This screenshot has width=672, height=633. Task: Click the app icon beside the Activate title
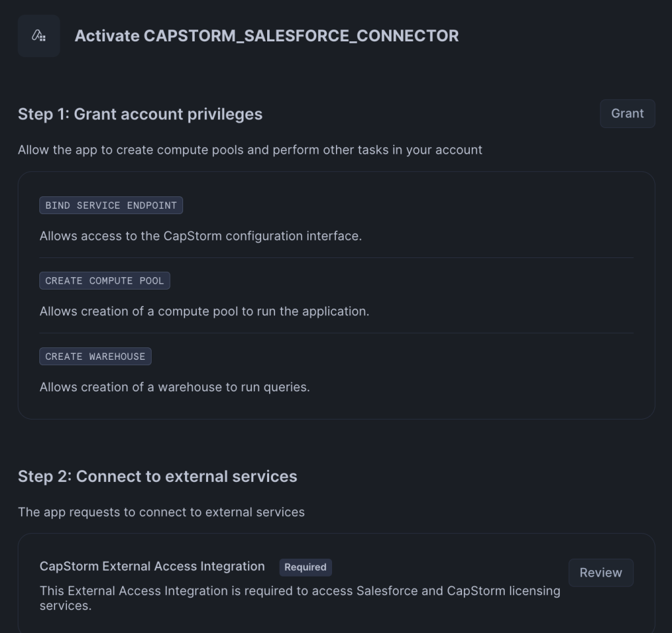39,35
